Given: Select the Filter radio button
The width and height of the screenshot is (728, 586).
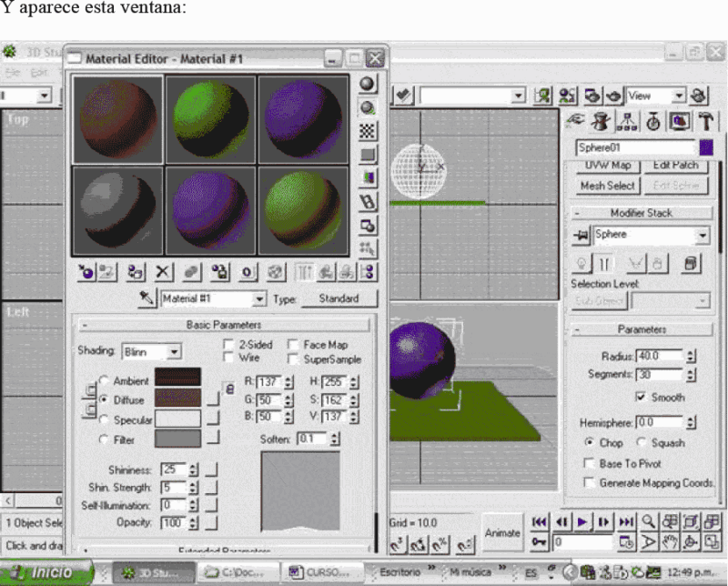Looking at the screenshot, I should pyautogui.click(x=104, y=439).
